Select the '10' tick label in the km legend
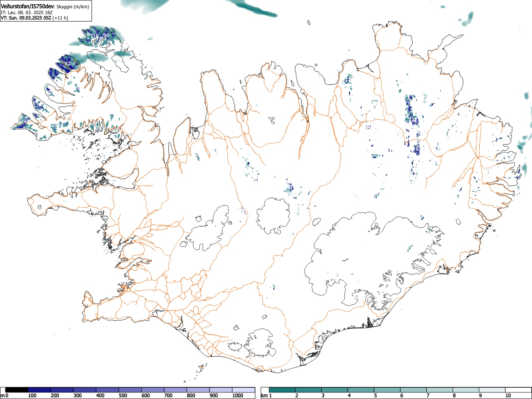This screenshot has height=399, width=532. [508, 396]
